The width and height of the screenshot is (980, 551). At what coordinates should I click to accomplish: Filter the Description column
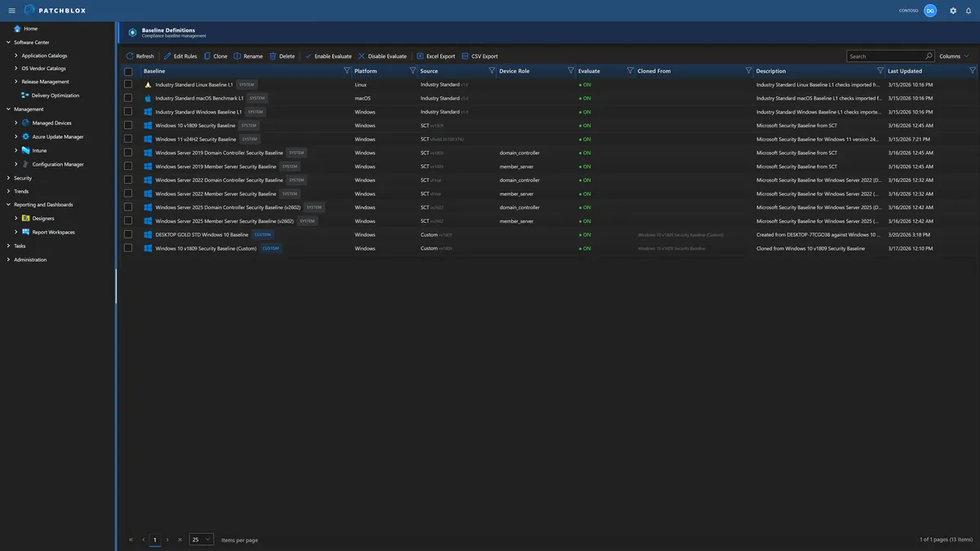pyautogui.click(x=880, y=71)
